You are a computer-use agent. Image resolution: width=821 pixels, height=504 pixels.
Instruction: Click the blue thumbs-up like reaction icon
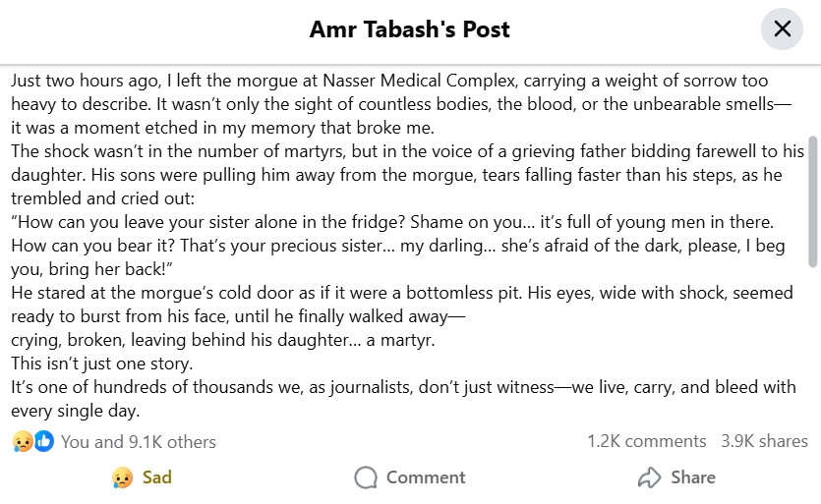point(44,441)
